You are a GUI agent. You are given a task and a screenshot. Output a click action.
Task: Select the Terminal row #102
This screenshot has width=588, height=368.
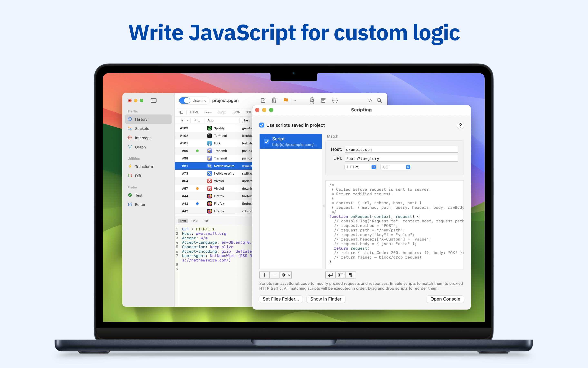pos(214,136)
